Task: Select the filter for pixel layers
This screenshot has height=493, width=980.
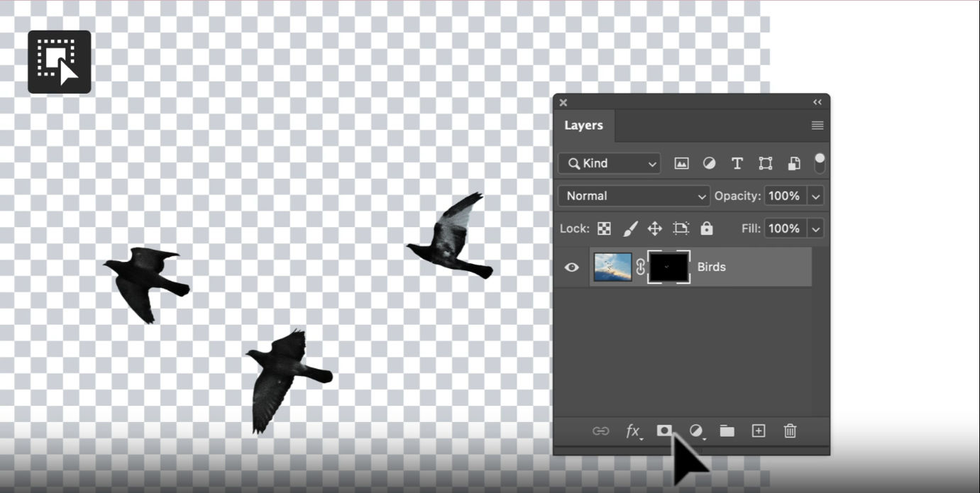Action: [681, 163]
